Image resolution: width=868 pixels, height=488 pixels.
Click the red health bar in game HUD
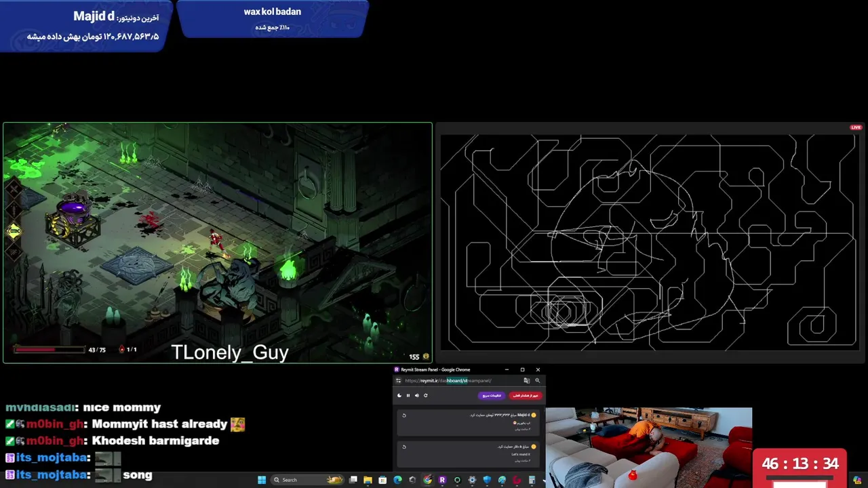click(49, 350)
